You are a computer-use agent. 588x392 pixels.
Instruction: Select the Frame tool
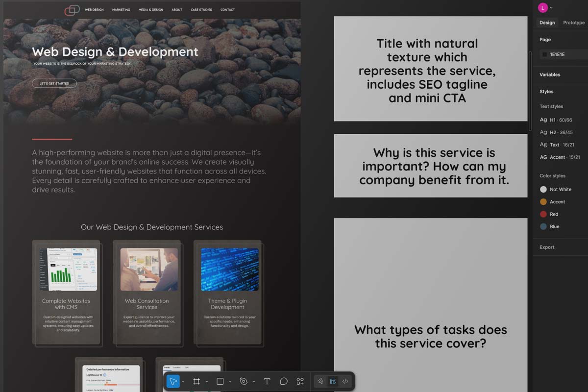point(196,381)
